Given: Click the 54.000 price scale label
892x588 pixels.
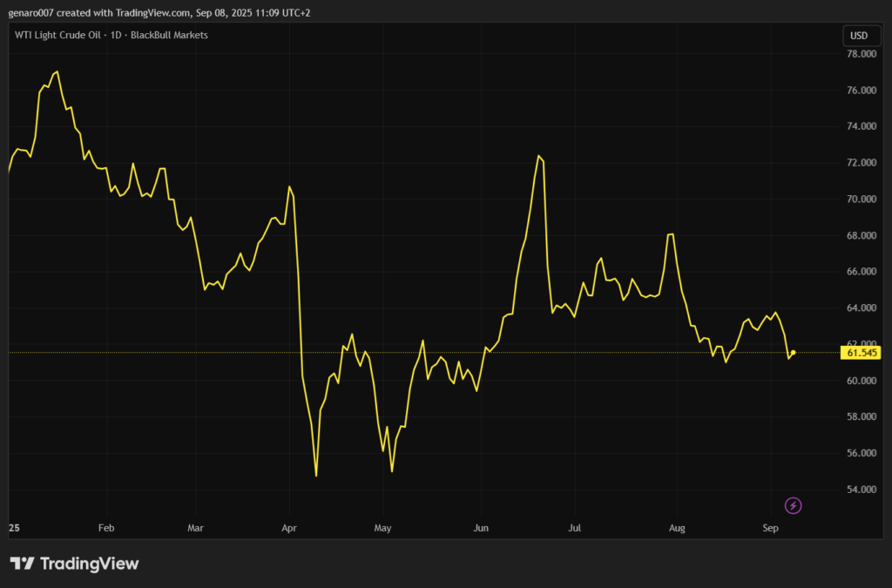Looking at the screenshot, I should (x=861, y=490).
